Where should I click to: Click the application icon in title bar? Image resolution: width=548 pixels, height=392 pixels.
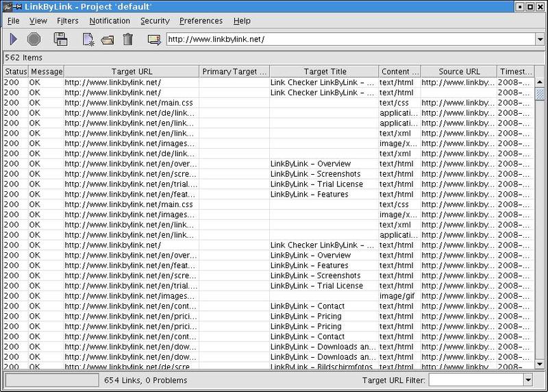click(8, 7)
